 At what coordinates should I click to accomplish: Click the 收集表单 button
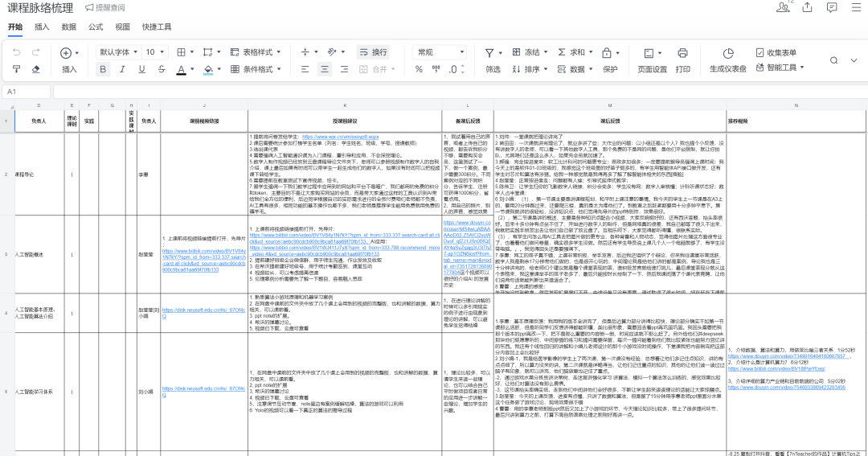pyautogui.click(x=775, y=52)
